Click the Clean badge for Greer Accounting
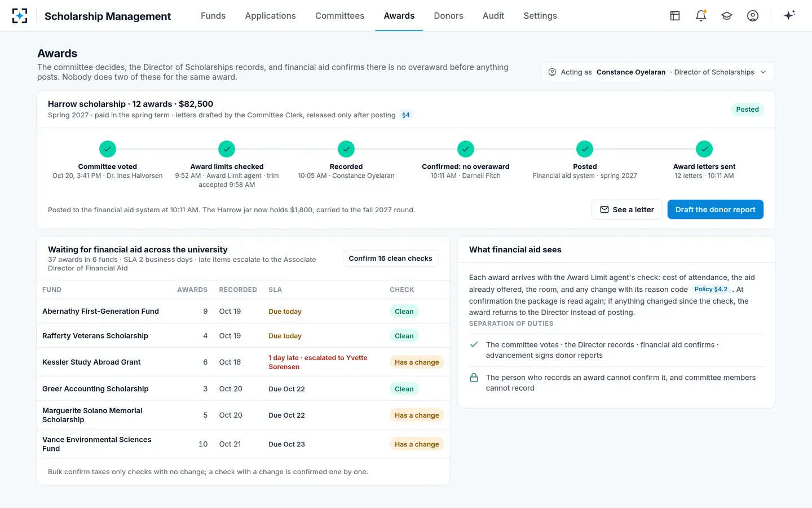Image resolution: width=812 pixels, height=508 pixels. 404,389
